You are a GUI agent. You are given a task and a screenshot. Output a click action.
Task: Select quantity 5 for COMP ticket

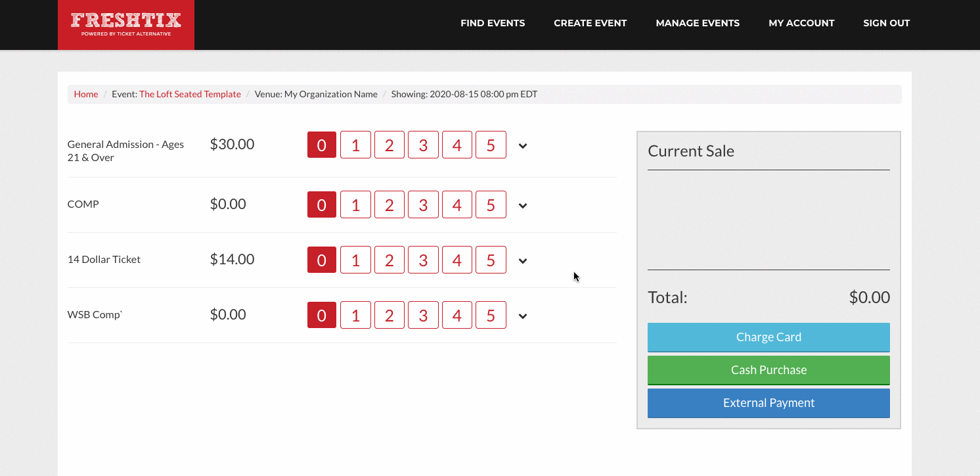491,204
